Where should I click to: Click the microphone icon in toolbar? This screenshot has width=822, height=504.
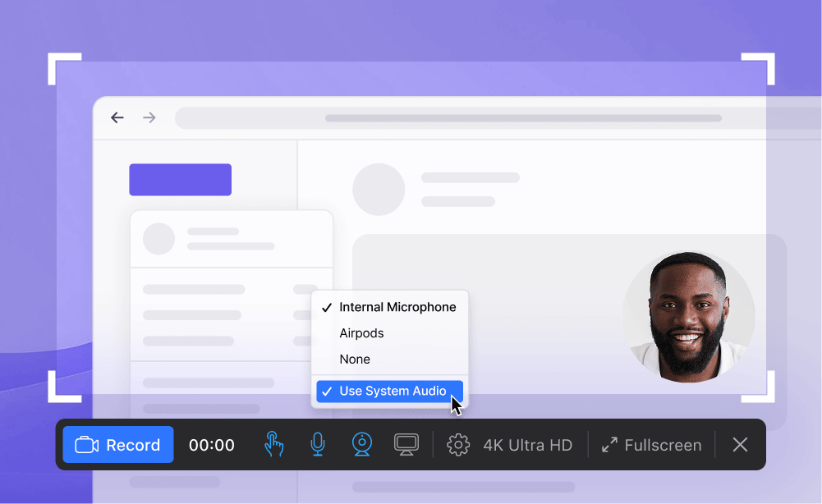[317, 445]
